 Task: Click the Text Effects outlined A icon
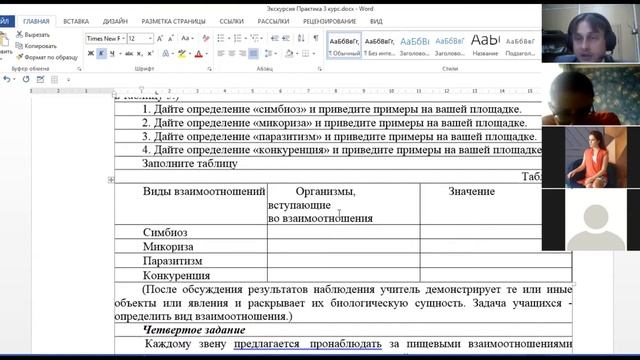pyautogui.click(x=165, y=53)
